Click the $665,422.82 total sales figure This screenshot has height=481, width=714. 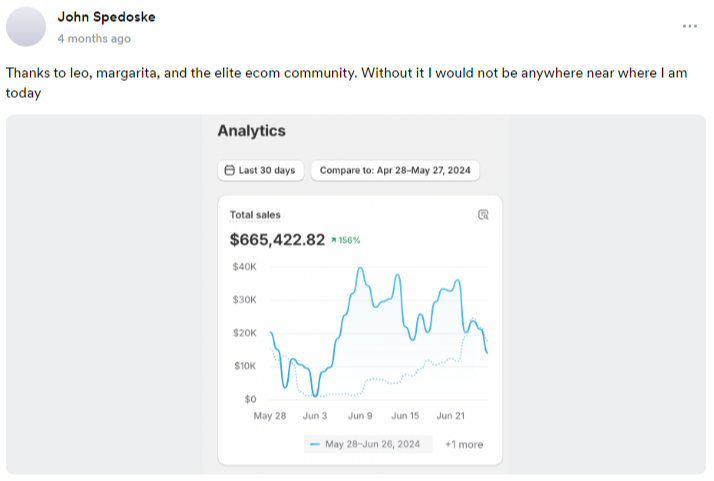[x=277, y=240]
